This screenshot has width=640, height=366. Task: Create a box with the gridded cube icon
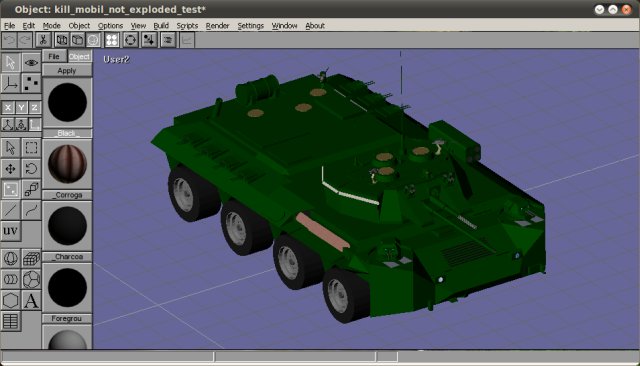(31, 258)
